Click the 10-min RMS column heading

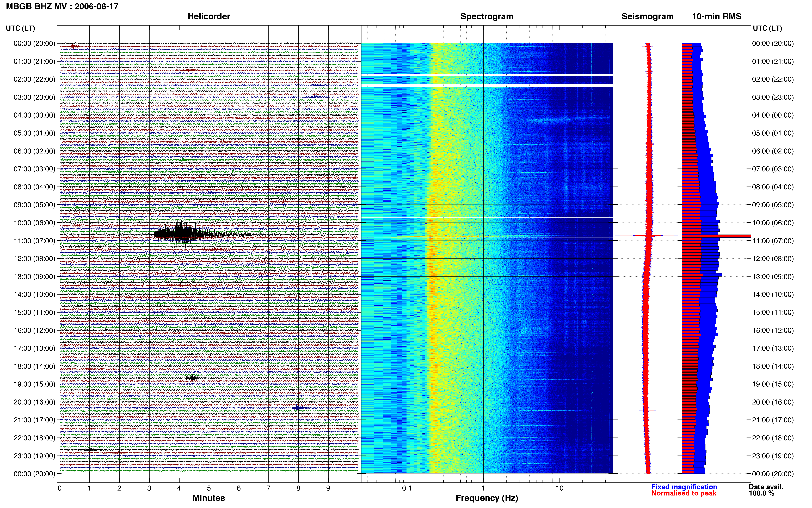(x=717, y=16)
